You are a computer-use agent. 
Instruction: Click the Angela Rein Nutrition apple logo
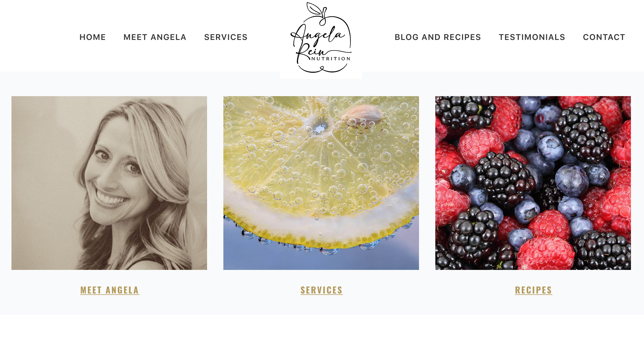tap(321, 37)
